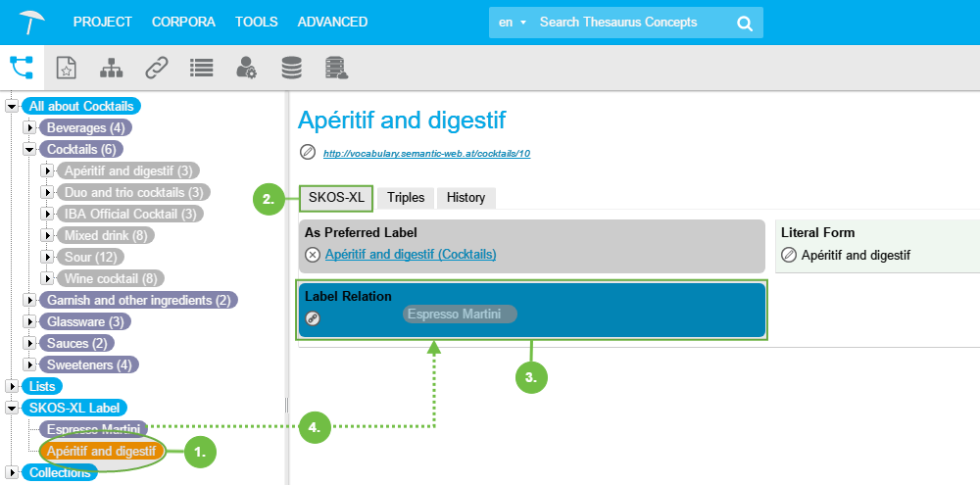Open the starred document icon in toolbar
Screen dimensions: 980x485
point(66,68)
